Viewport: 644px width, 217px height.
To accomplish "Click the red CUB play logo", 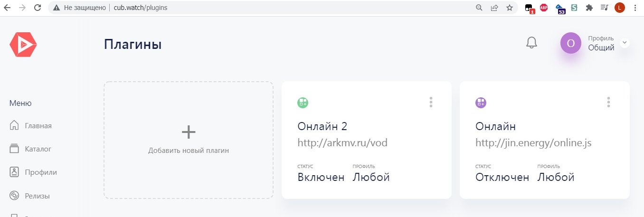I will pyautogui.click(x=23, y=45).
